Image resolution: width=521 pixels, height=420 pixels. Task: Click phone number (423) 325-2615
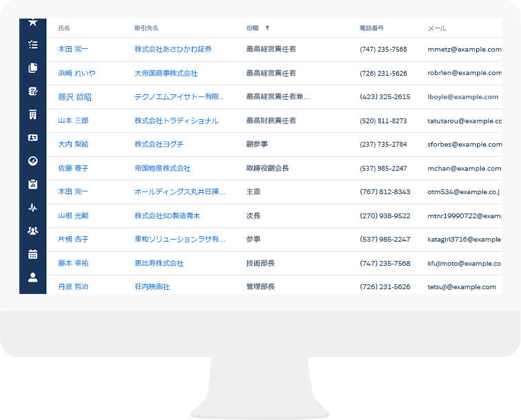point(385,97)
